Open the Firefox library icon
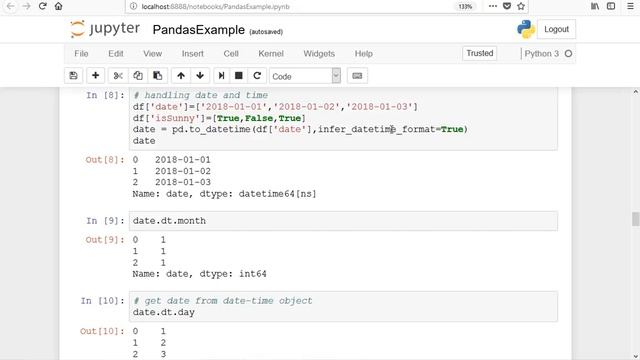 coord(595,6)
